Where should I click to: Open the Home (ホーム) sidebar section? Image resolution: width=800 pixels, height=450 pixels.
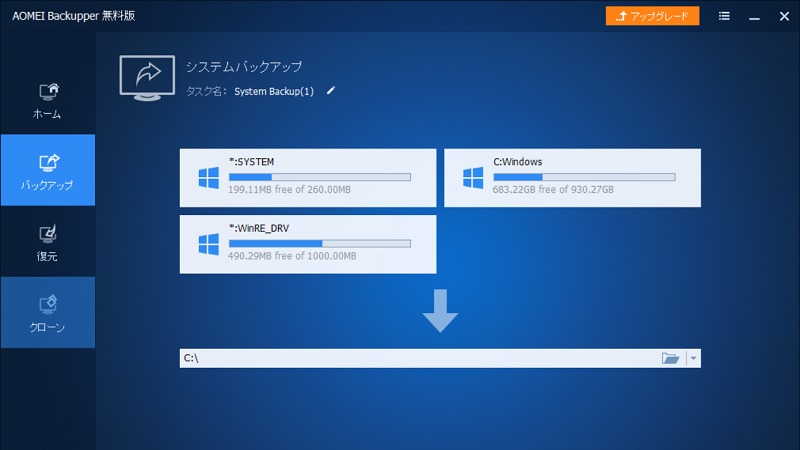47,101
